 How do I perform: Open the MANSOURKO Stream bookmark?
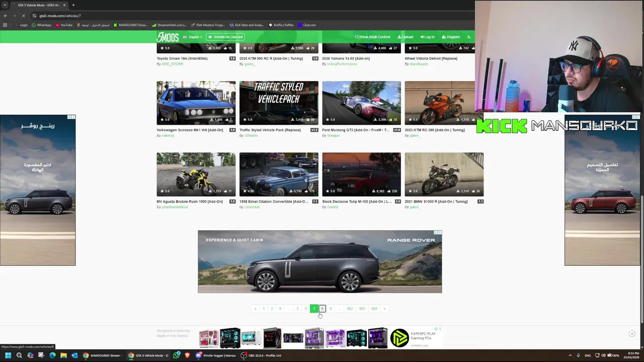coord(130,25)
